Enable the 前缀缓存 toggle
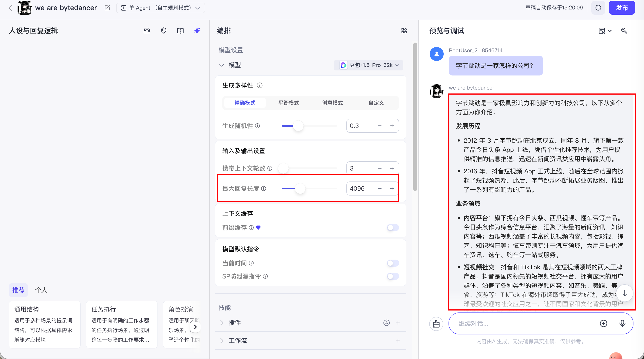This screenshot has width=644, height=359. [393, 228]
